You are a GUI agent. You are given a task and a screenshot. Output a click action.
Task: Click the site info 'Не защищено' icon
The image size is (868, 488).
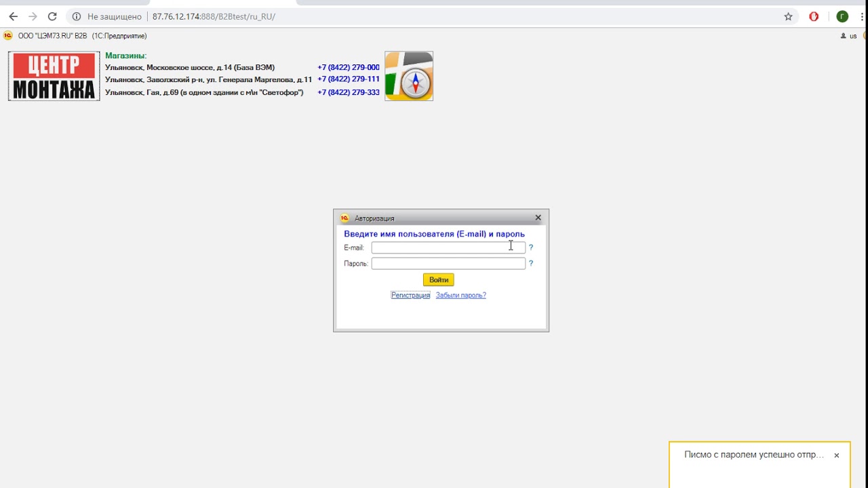point(77,16)
